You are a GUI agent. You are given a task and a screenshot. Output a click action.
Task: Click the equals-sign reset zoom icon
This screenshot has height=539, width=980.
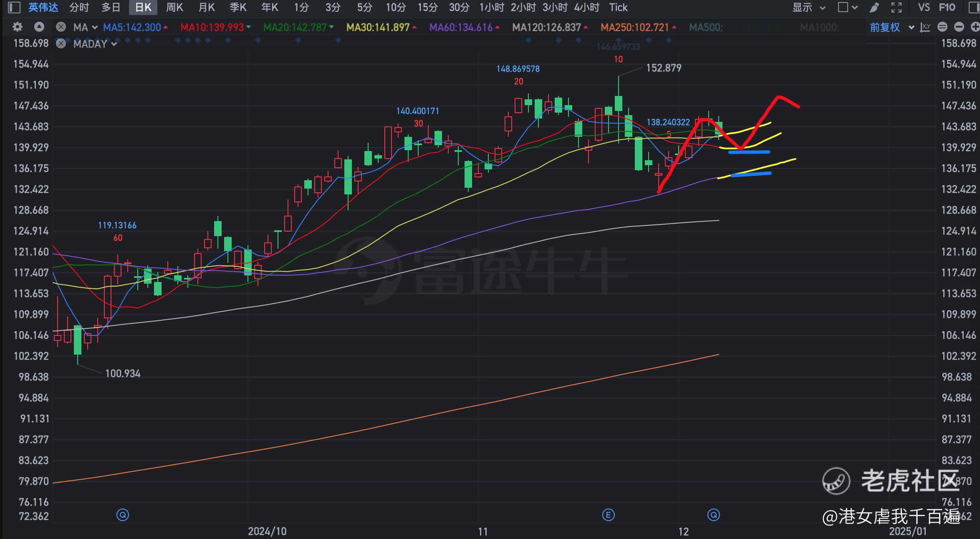[x=942, y=28]
